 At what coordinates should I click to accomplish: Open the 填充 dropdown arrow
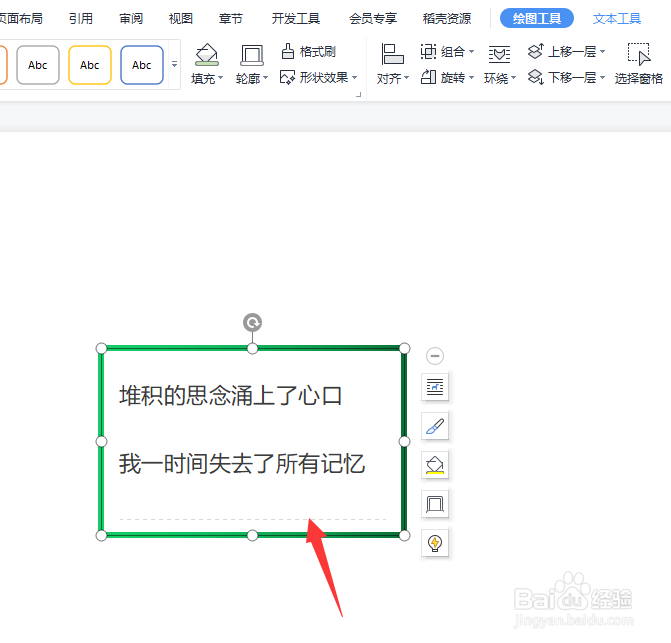[220, 78]
